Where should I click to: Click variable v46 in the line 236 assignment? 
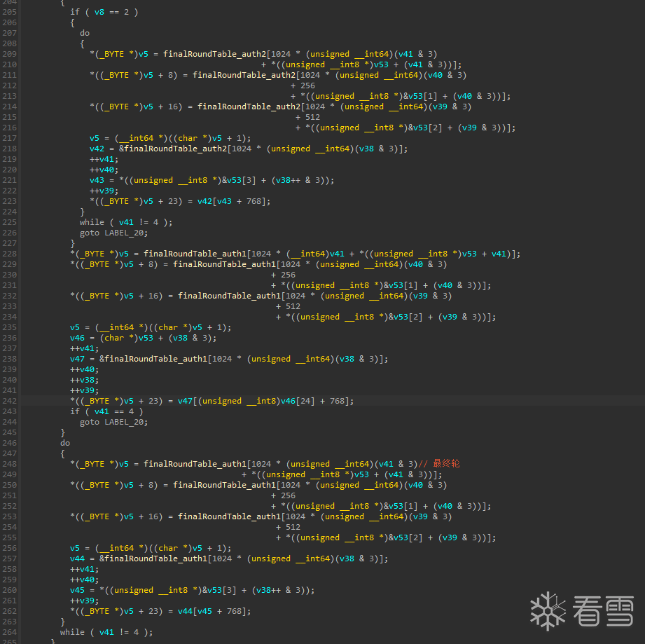(x=77, y=338)
